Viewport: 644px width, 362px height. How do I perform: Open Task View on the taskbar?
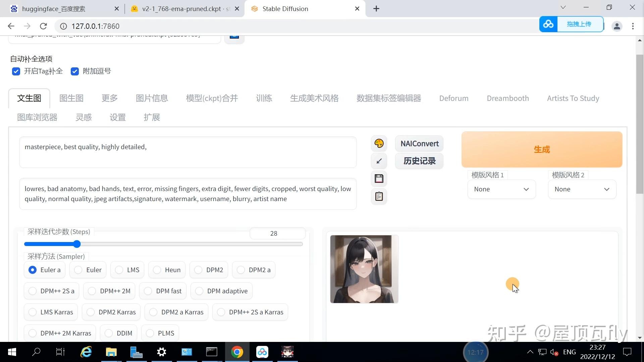click(x=60, y=352)
